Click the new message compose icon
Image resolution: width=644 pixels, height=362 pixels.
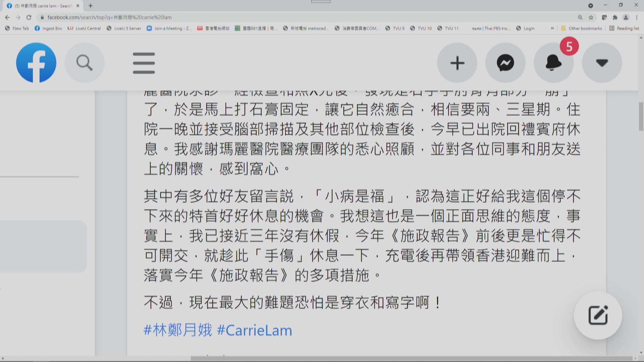pos(598,315)
